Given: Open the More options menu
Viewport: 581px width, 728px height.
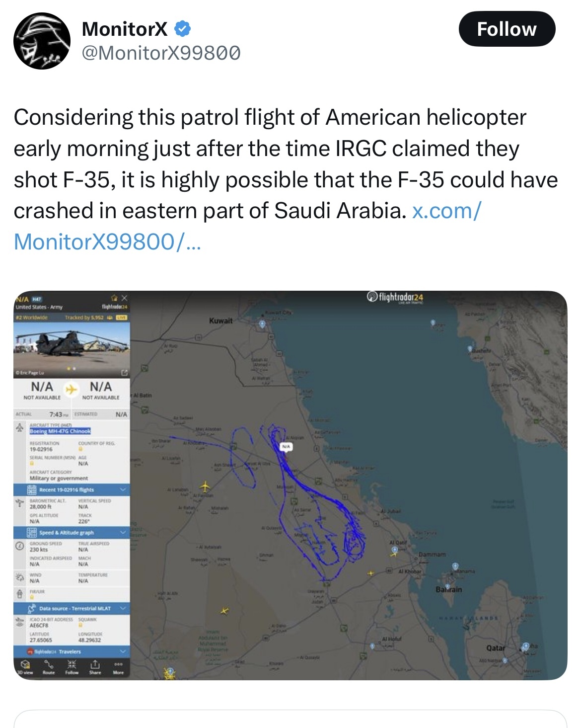Looking at the screenshot, I should point(118,667).
